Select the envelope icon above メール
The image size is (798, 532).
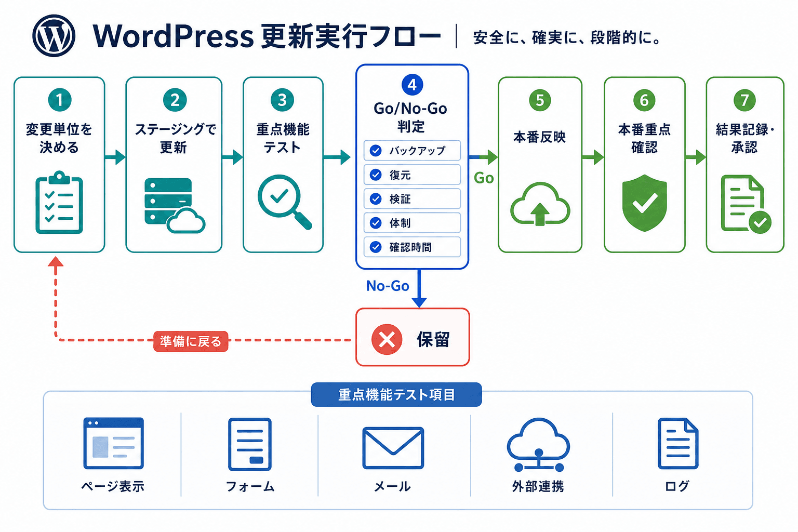click(393, 448)
